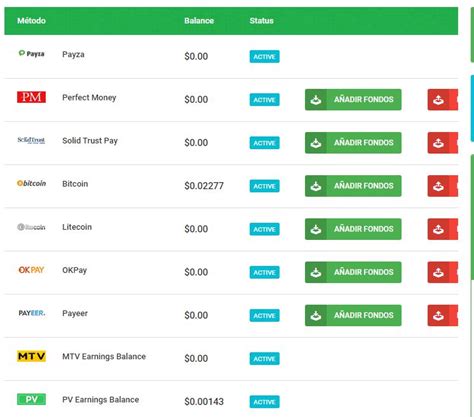474x417 pixels.
Task: Click the Solid Trust Pay $0.00 balance
Action: pos(196,143)
